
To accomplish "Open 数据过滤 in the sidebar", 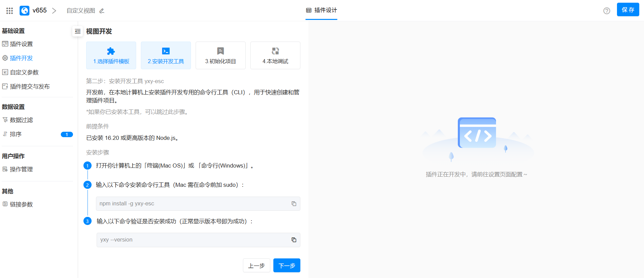I will pos(21,120).
